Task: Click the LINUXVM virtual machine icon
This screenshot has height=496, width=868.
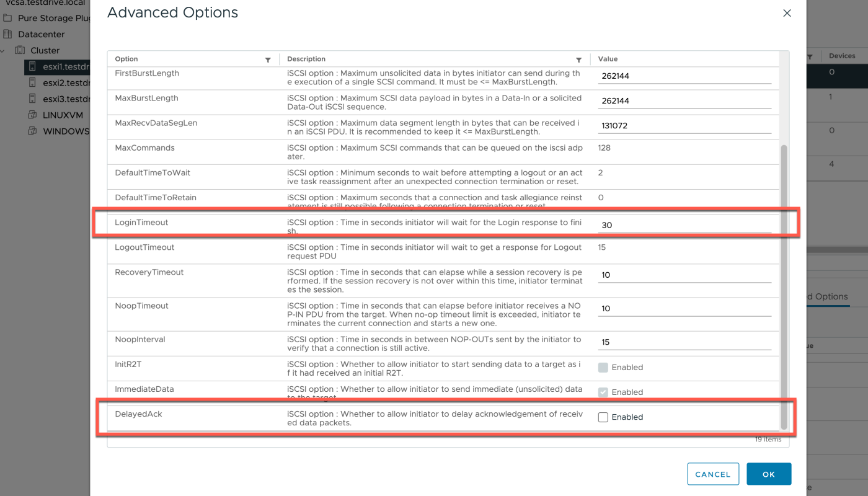Action: click(x=32, y=115)
